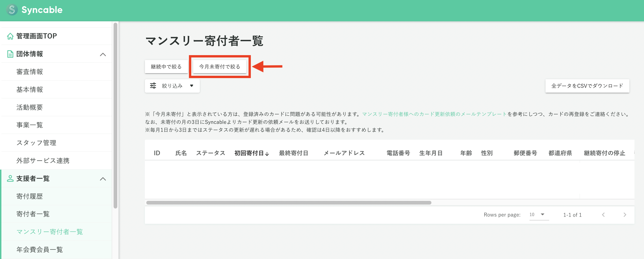Click the previous page arrow
644x259 pixels.
pos(604,215)
